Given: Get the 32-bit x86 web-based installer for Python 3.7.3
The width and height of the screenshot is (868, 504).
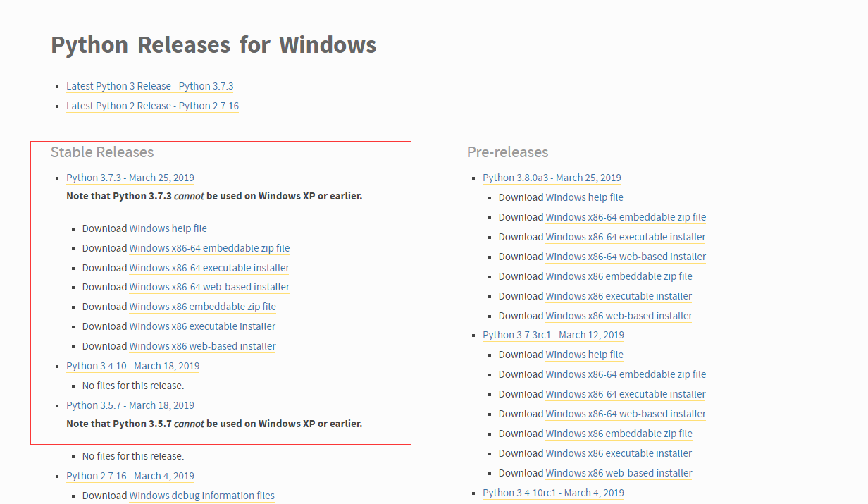Looking at the screenshot, I should tap(203, 346).
